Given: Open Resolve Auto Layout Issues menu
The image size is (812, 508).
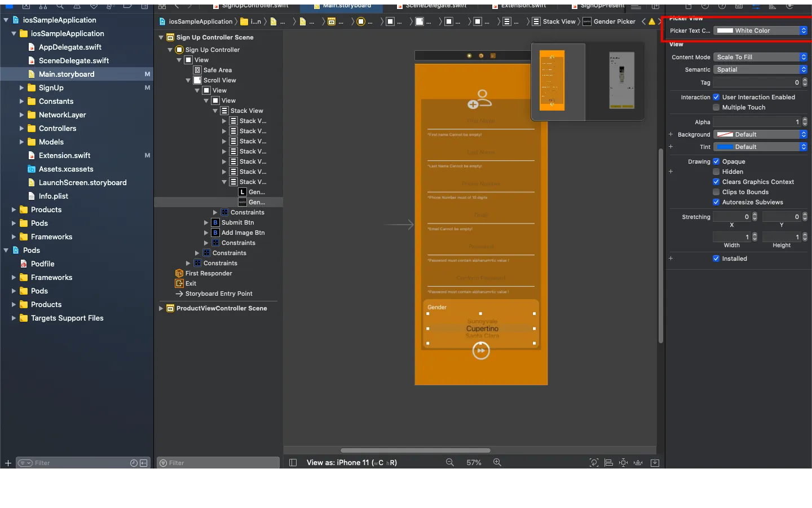Looking at the screenshot, I should [x=638, y=462].
